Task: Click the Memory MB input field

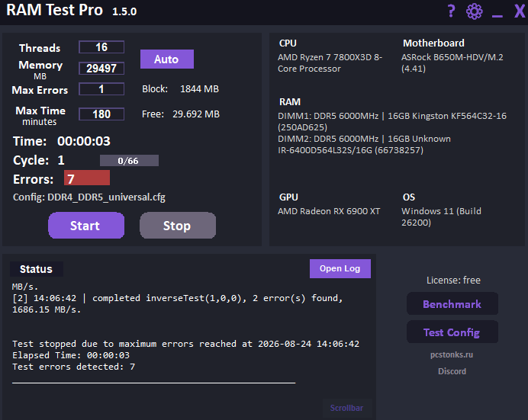Action: coord(101,69)
